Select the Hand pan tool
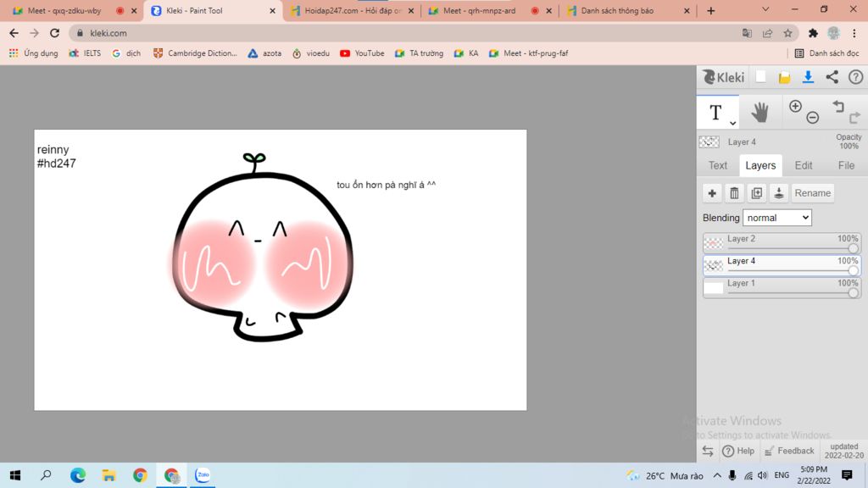Screen dimensions: 868x488 759,113
